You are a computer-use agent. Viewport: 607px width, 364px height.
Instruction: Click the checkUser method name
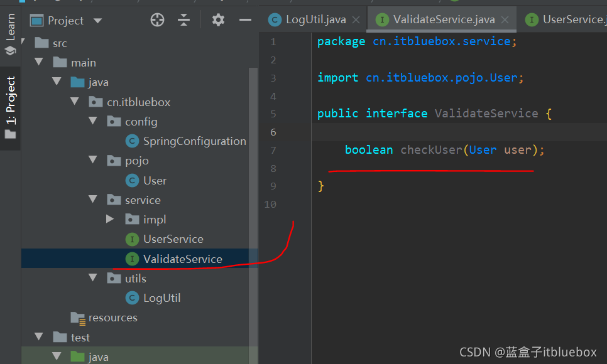pyautogui.click(x=431, y=150)
